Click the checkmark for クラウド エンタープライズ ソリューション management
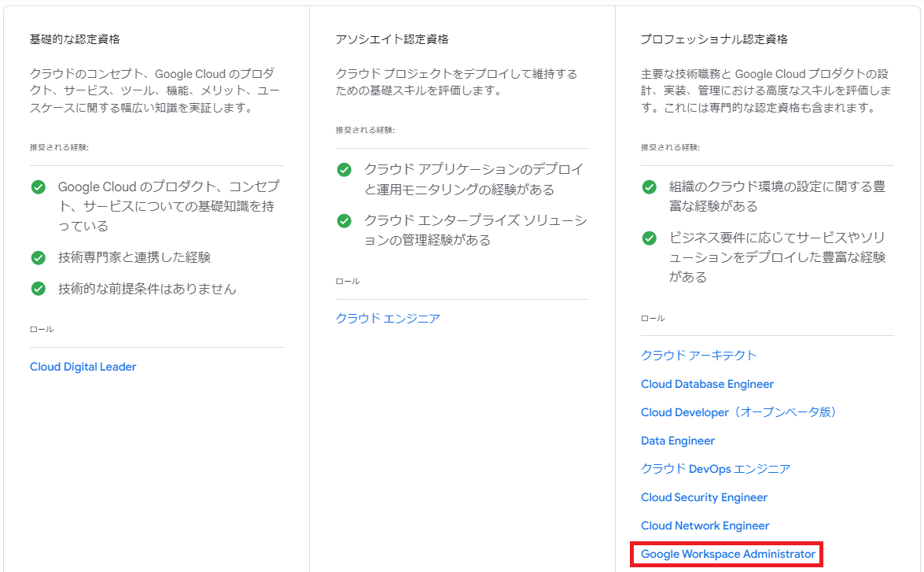The image size is (924, 572). 344,221
